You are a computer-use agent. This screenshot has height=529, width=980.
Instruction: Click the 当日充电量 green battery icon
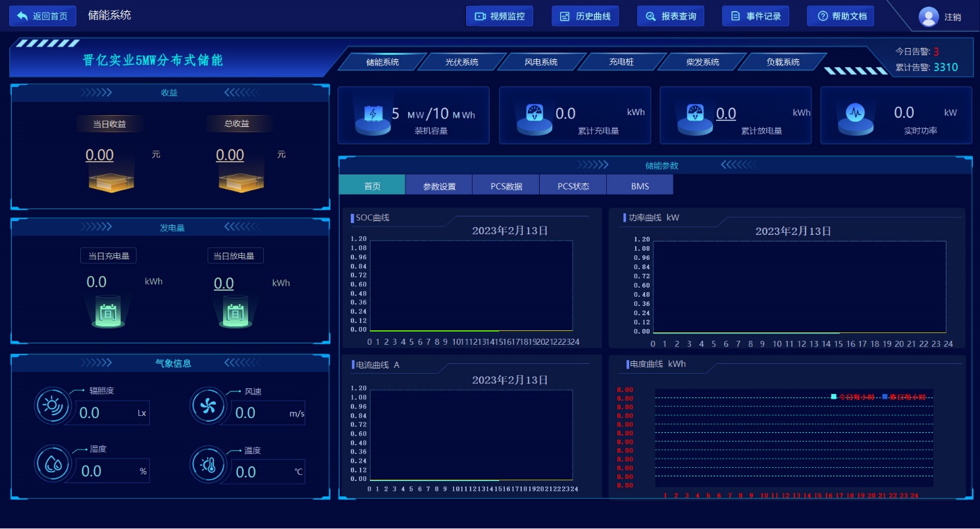(x=108, y=312)
